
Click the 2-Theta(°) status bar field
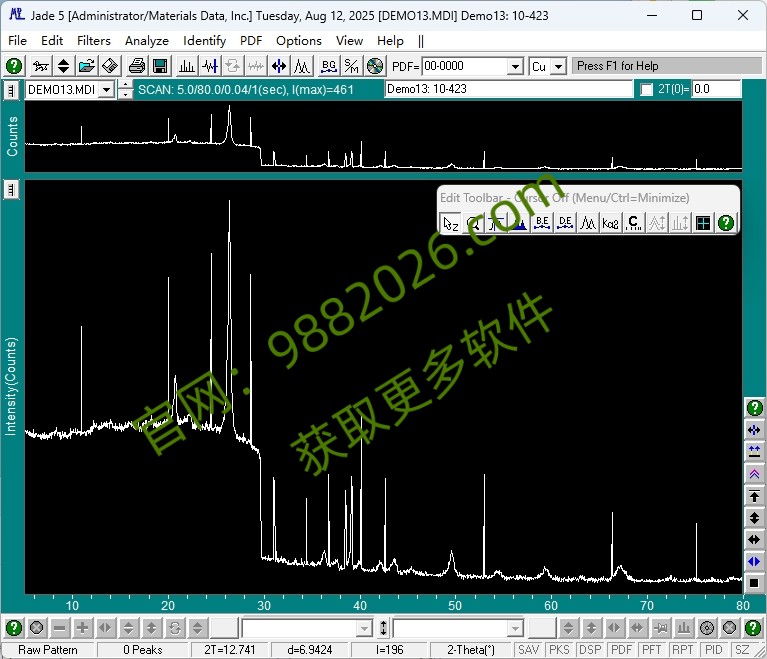click(x=471, y=650)
